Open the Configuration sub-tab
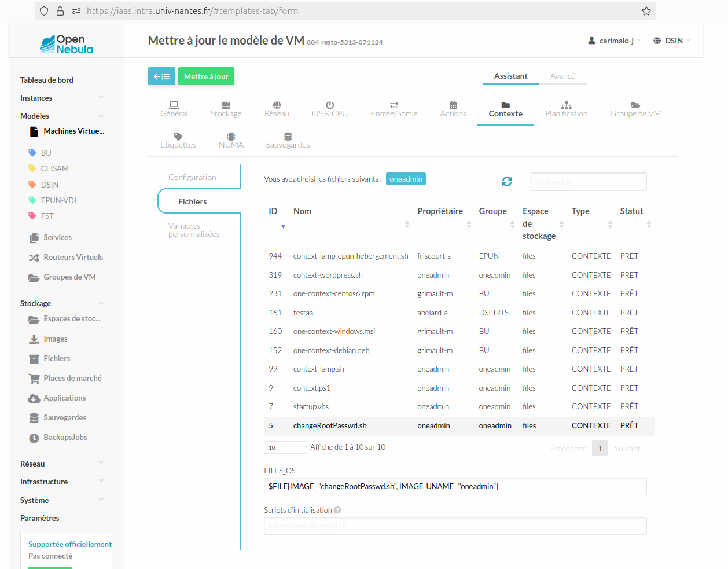The width and height of the screenshot is (728, 569). (x=192, y=177)
